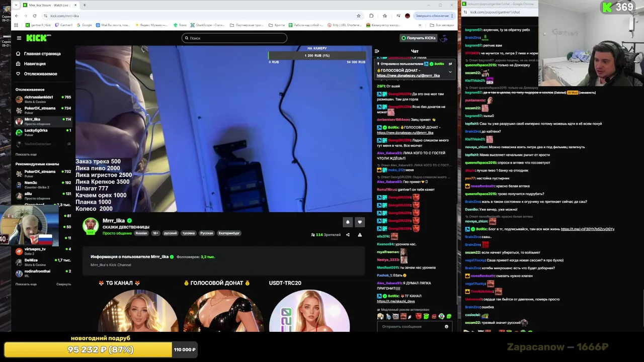Focus the Поиск search field
The image size is (644, 362).
point(234,38)
